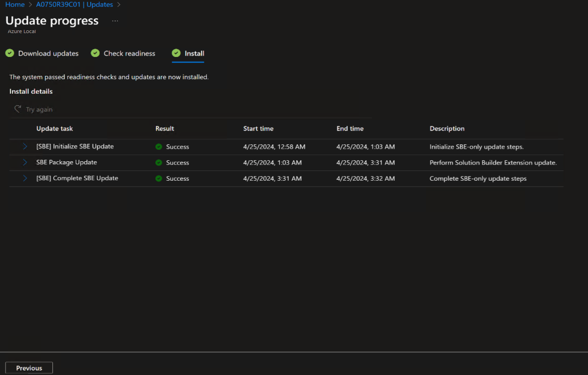Click the start time 4/25/2024, 1:03 AM
The height and width of the screenshot is (375, 588).
coord(272,163)
